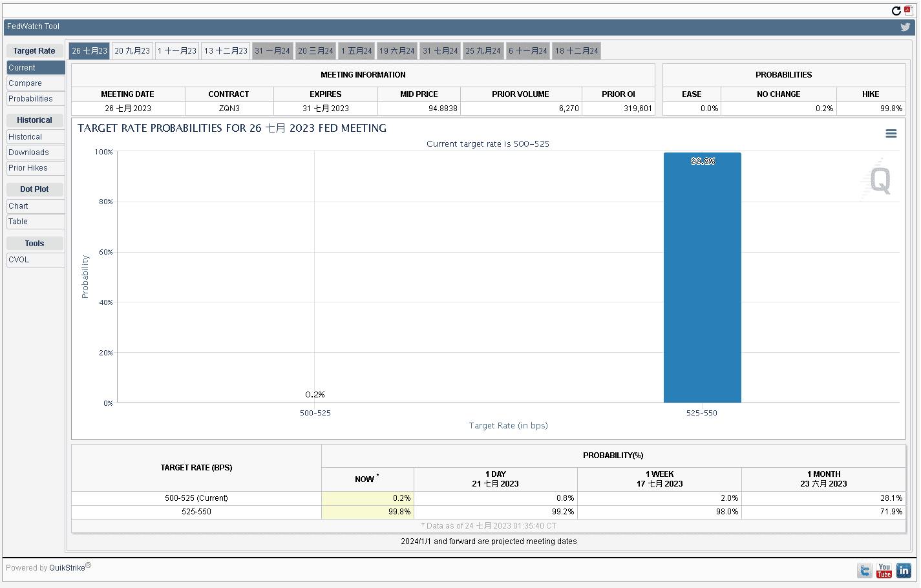
Task: Open the Prior Hikes sidebar item
Action: [x=36, y=168]
